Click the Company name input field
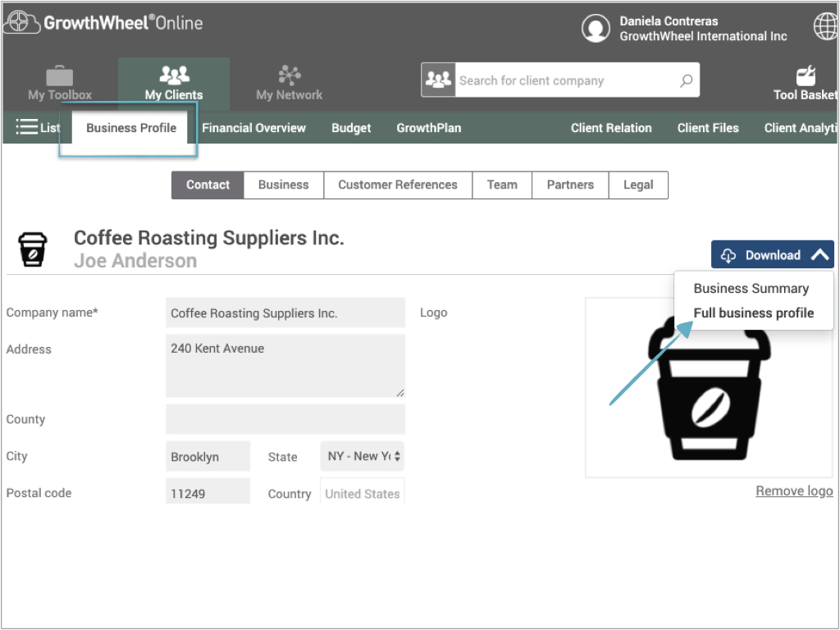Screen dimensions: 840x630 [285, 313]
